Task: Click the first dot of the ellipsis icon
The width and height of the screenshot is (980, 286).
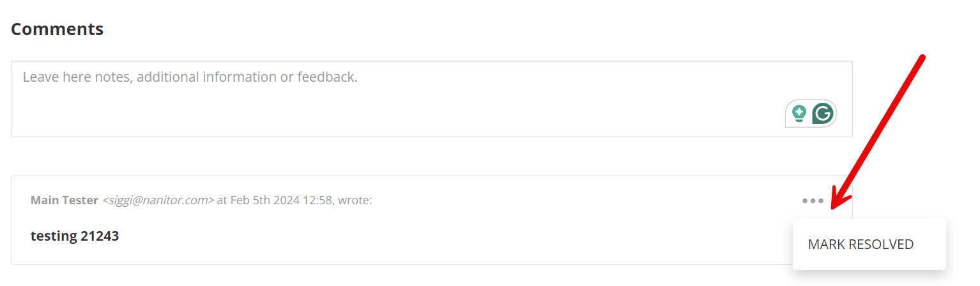Action: coord(805,201)
